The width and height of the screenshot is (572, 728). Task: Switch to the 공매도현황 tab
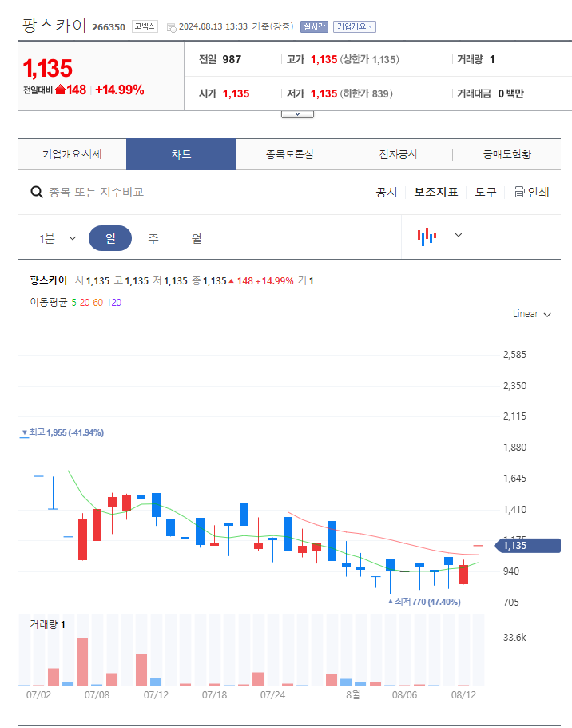click(506, 154)
